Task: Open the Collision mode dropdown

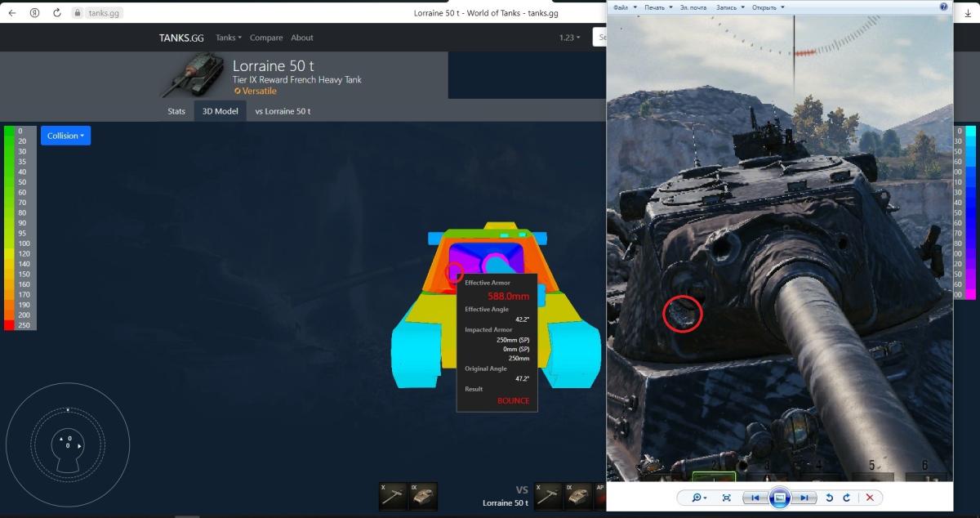Action: tap(65, 136)
